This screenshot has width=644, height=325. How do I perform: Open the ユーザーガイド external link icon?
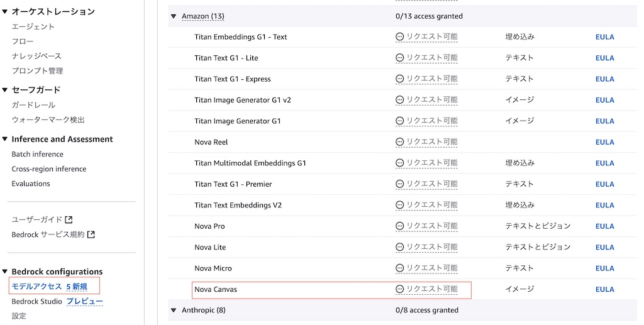pyautogui.click(x=69, y=219)
